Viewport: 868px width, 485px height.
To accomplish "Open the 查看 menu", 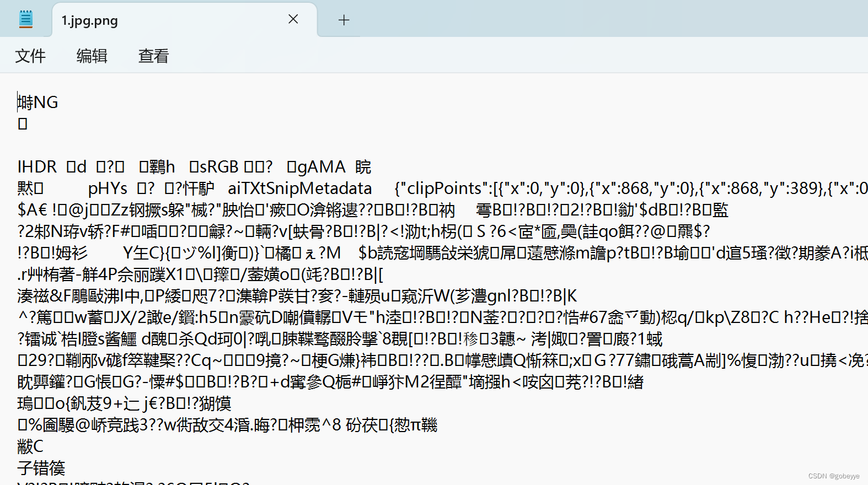I will coord(153,56).
